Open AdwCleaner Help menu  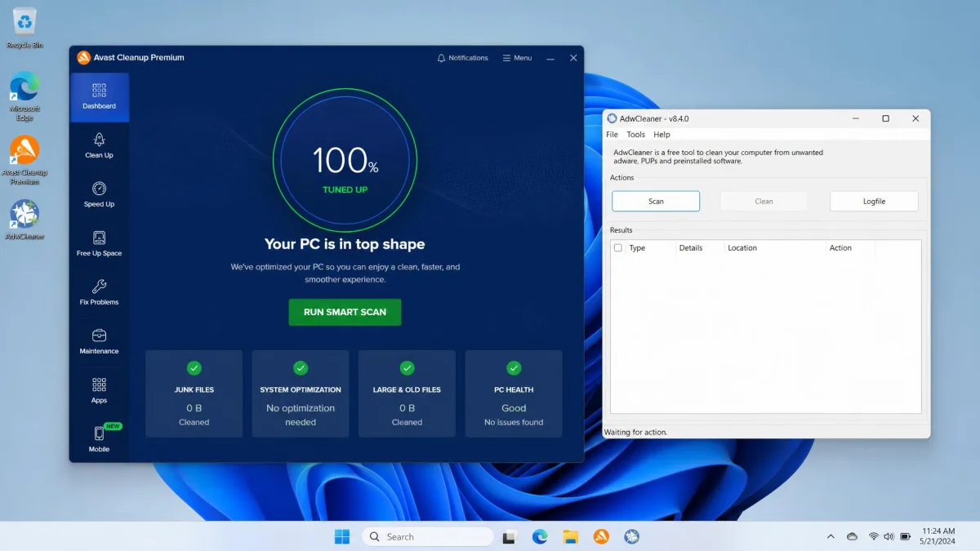661,135
